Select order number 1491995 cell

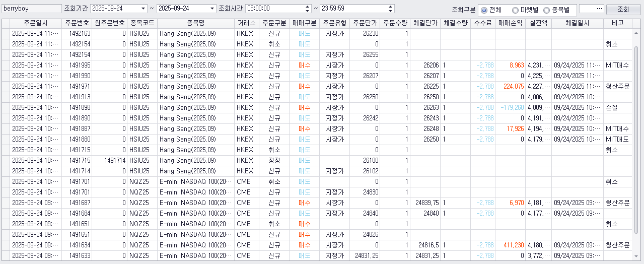coord(77,65)
